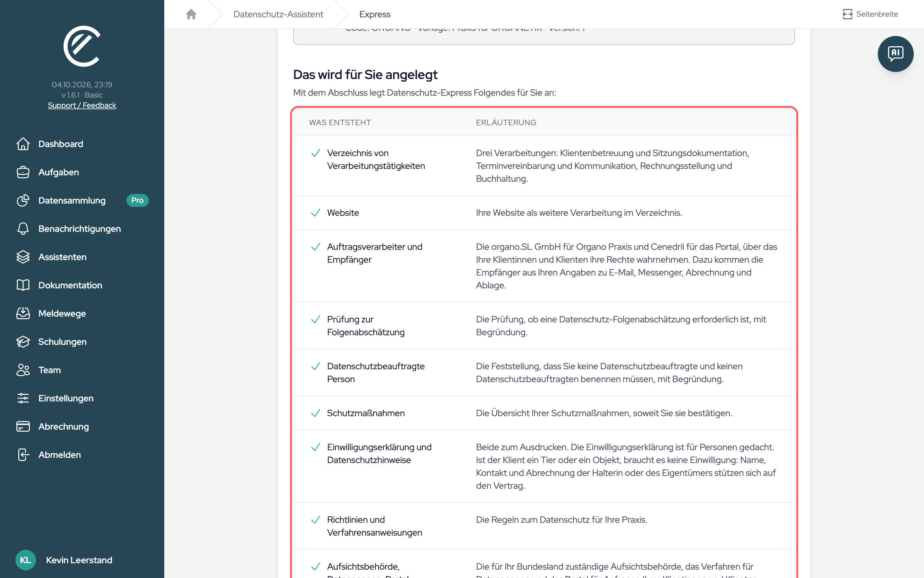924x578 pixels.
Task: Click the Assistenten layers icon
Action: coord(23,257)
